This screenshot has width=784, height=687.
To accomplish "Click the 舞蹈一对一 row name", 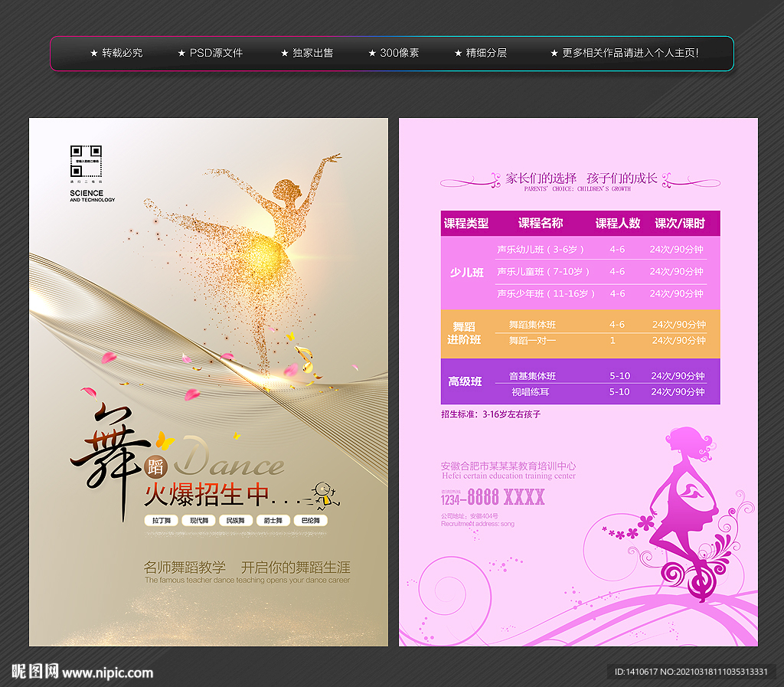I will 533,341.
